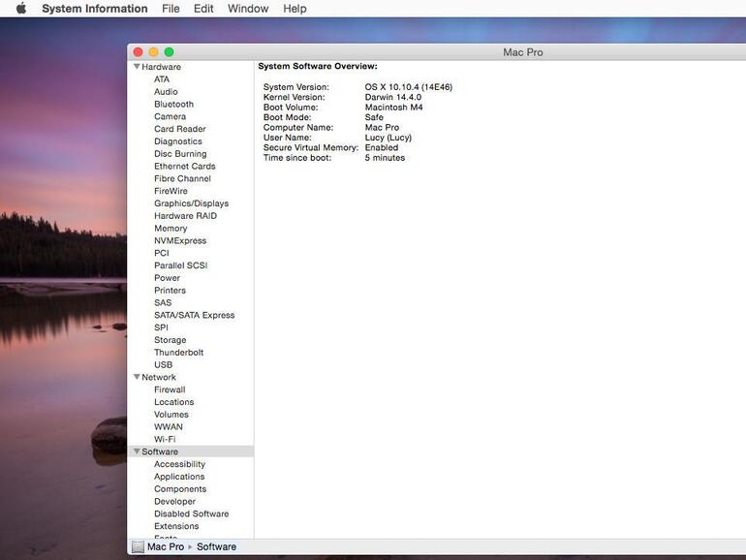746x560 pixels.
Task: Click the red close window button
Action: coord(138,52)
